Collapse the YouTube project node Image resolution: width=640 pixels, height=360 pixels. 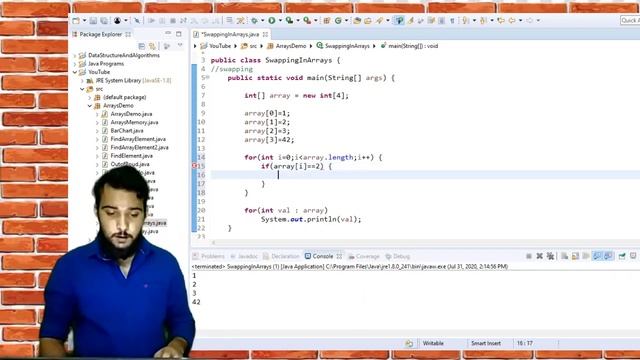pyautogui.click(x=75, y=72)
